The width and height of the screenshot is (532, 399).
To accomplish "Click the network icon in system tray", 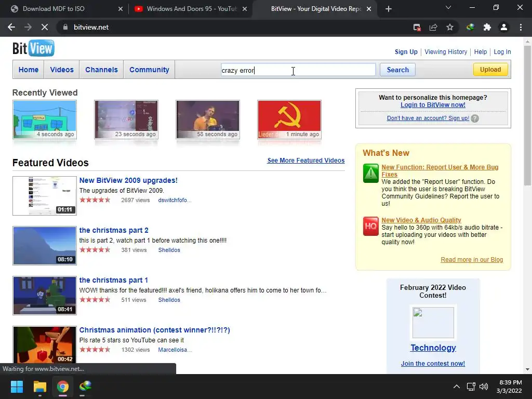I will pyautogui.click(x=471, y=387).
